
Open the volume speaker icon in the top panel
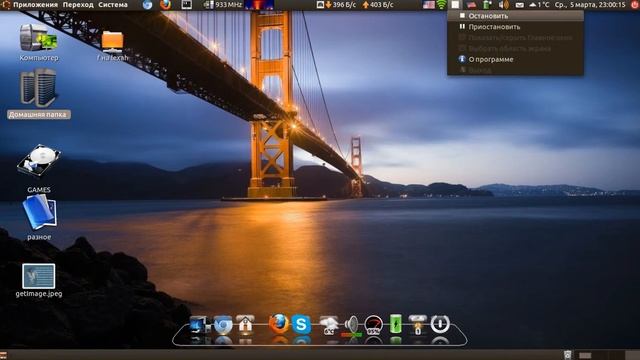tap(504, 5)
